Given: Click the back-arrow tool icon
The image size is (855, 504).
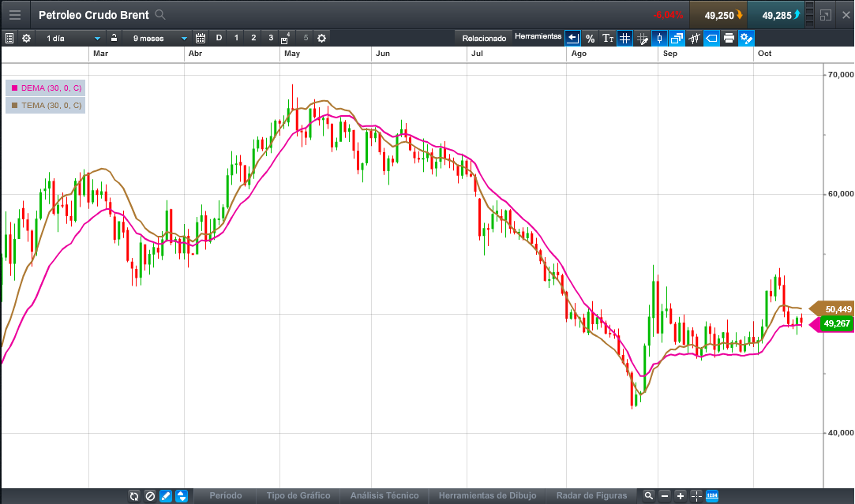Looking at the screenshot, I should tap(572, 38).
